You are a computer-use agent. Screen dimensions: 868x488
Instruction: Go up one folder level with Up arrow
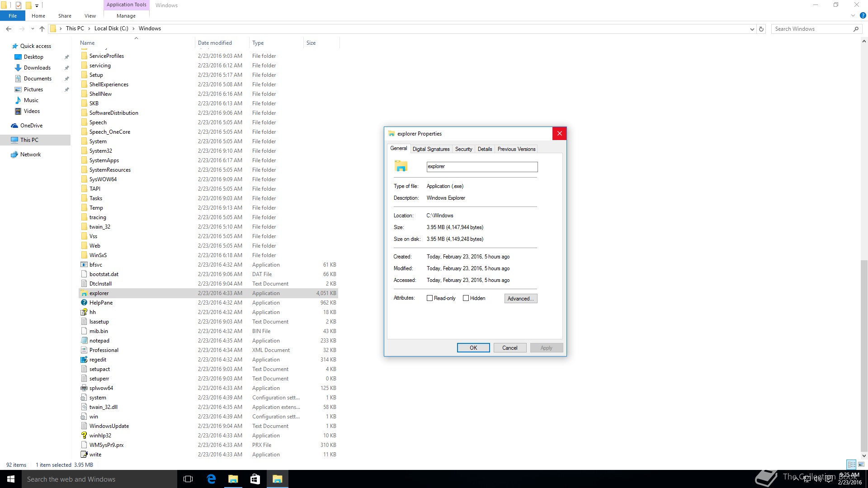pyautogui.click(x=42, y=28)
